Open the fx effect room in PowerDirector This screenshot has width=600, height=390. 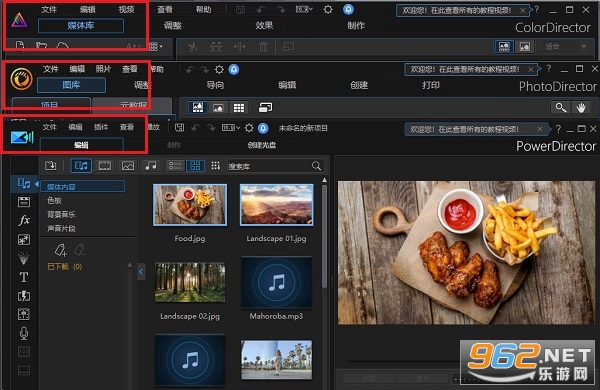click(x=24, y=220)
